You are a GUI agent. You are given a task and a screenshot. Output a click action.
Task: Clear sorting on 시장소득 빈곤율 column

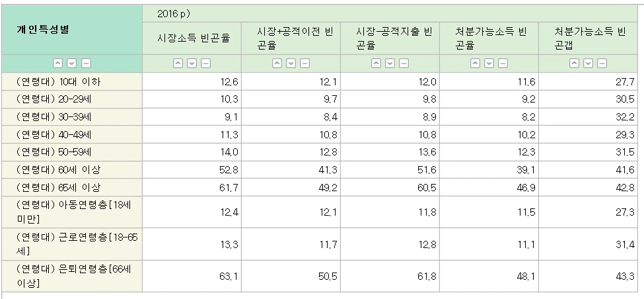206,64
